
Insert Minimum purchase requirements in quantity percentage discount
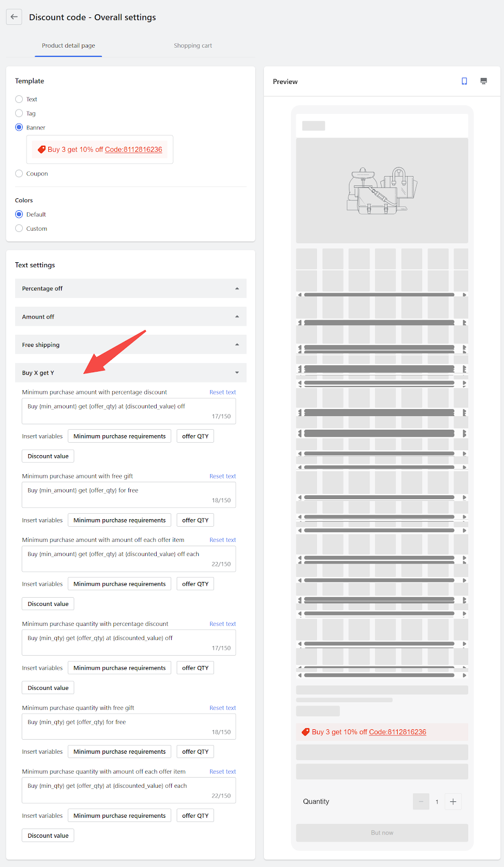pos(120,668)
